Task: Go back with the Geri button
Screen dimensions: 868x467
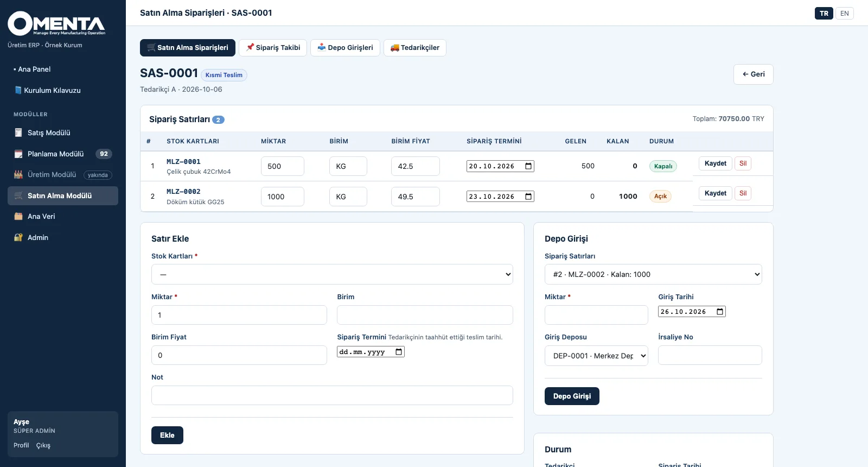Action: coord(754,74)
